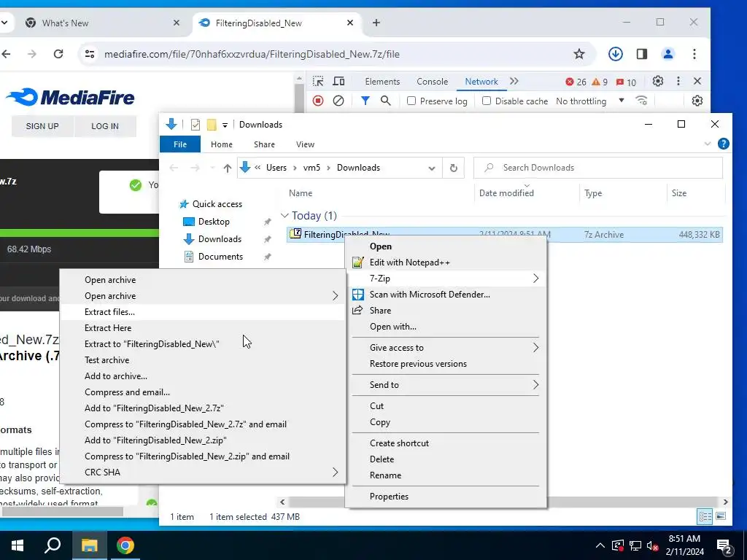Viewport: 747px width, 560px height.
Task: Open Network panel settings gear
Action: click(x=697, y=101)
